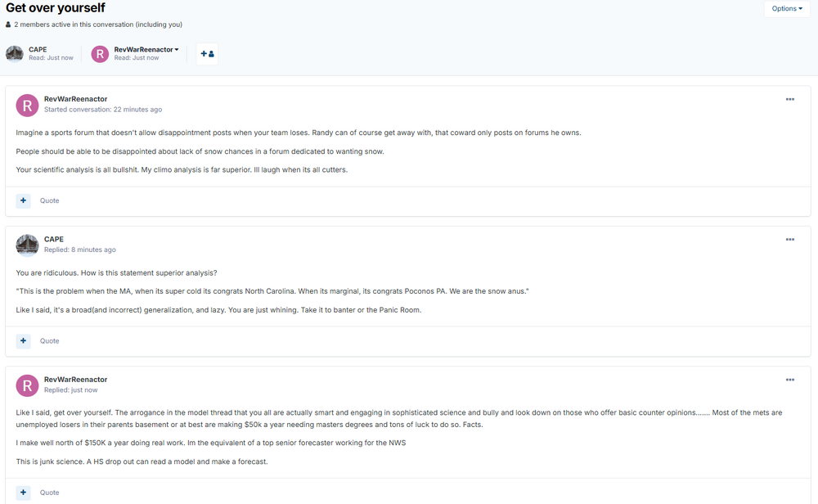Click RevWarReenactor avatar on first post

coord(27,105)
